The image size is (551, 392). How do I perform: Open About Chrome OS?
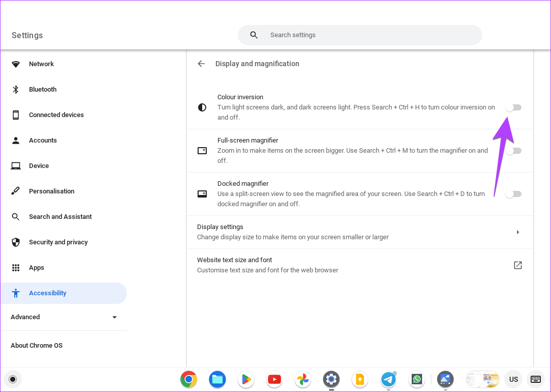click(x=36, y=345)
